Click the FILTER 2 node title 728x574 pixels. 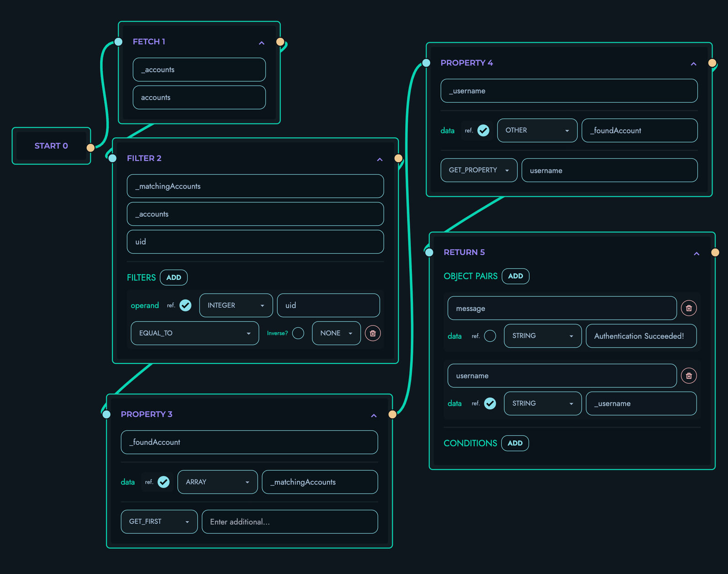(144, 158)
